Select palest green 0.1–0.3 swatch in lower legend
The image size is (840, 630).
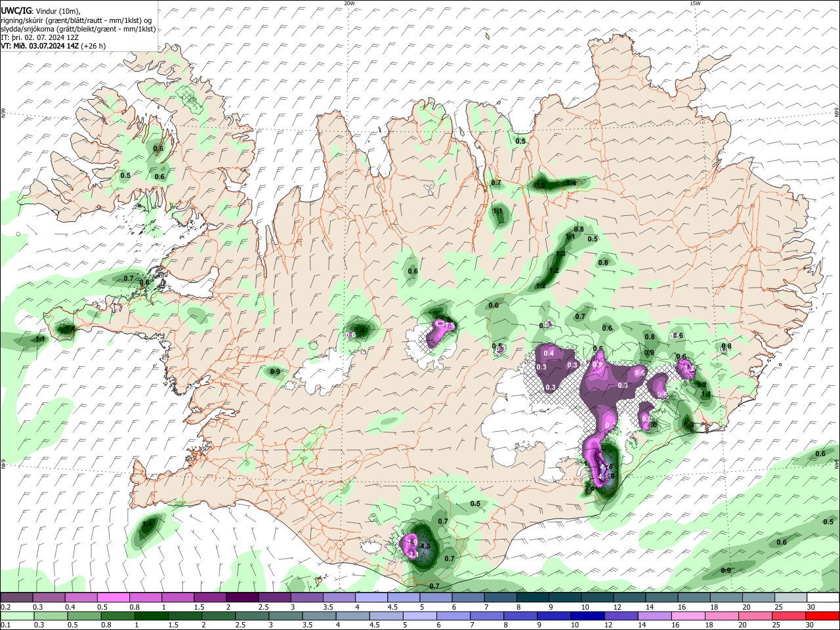tap(16, 616)
